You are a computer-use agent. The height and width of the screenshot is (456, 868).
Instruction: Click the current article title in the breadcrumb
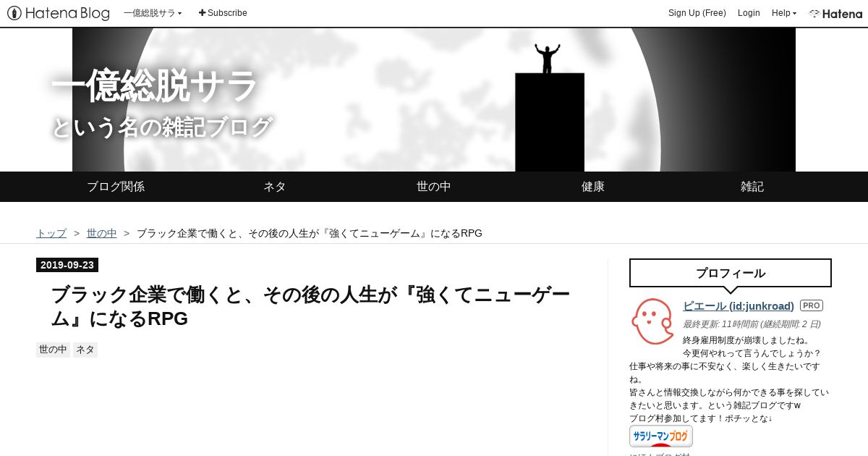(310, 233)
